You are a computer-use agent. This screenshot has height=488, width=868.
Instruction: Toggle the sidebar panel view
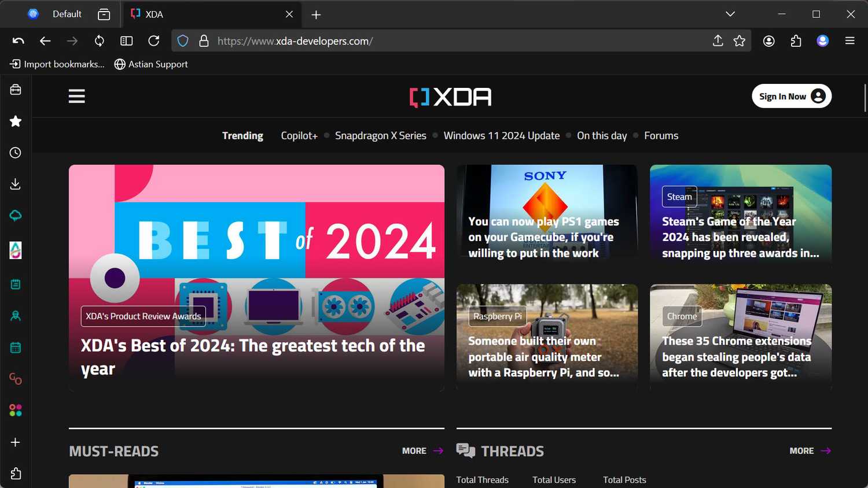(126, 40)
